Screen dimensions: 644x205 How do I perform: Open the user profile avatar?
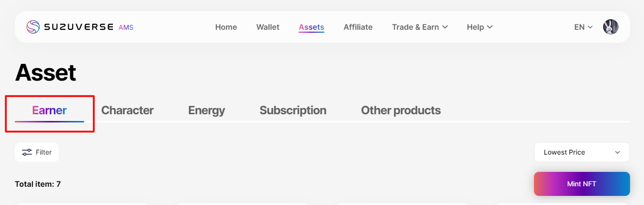(x=610, y=27)
